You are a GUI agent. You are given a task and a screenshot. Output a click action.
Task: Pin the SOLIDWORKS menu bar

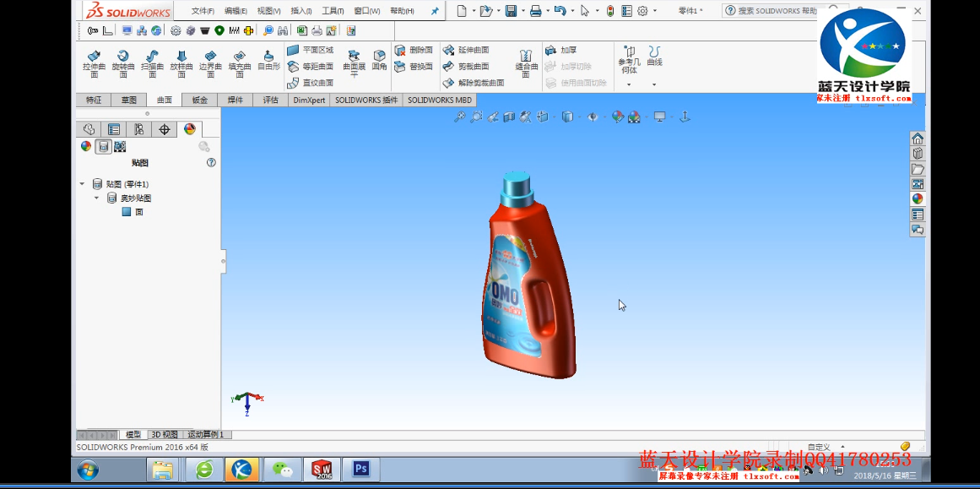click(435, 11)
